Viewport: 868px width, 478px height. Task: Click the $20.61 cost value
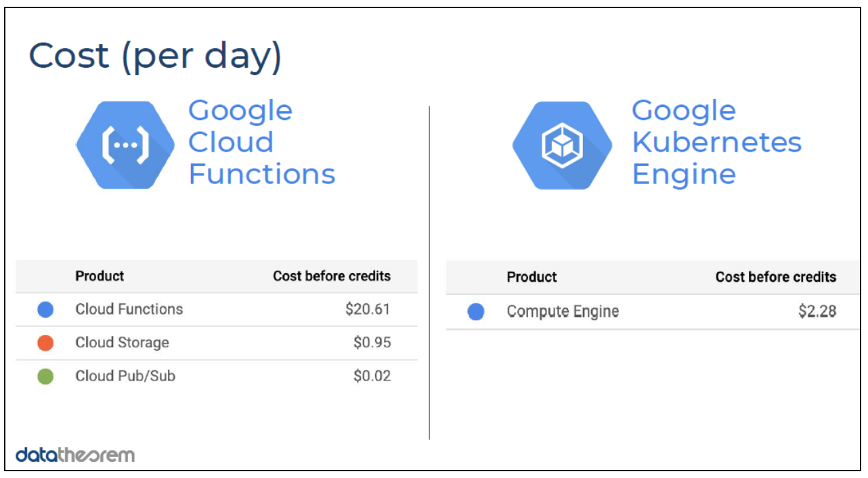point(368,309)
